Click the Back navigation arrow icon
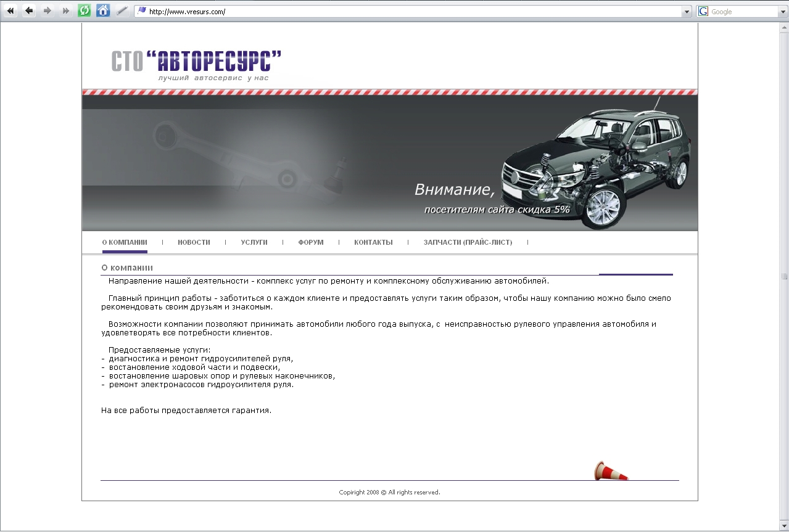The image size is (789, 532). tap(28, 10)
